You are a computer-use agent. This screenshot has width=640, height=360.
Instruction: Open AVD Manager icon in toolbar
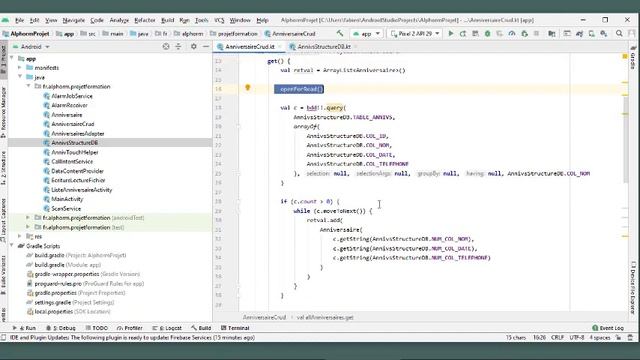pos(591,33)
